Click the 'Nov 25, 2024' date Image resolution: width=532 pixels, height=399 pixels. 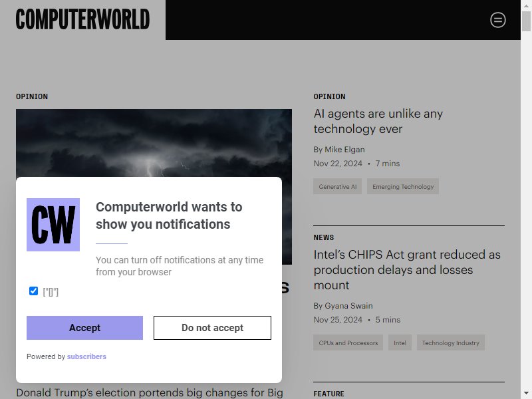338,320
